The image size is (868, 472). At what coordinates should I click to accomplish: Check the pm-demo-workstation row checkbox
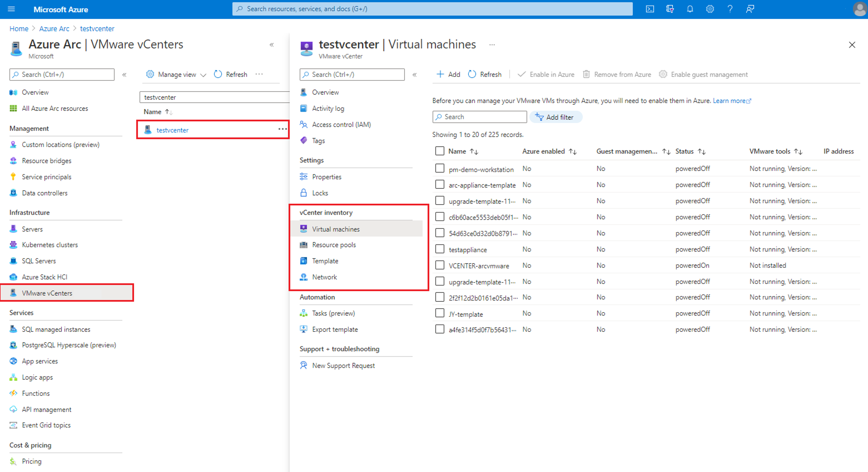[x=439, y=168]
